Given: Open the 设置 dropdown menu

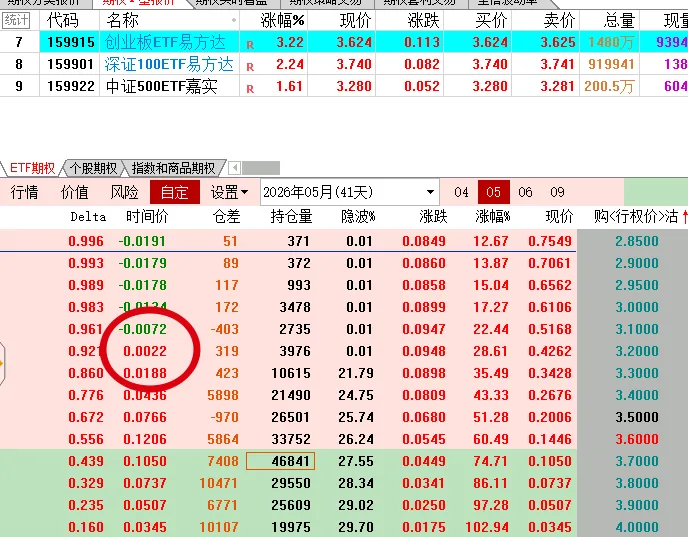Looking at the screenshot, I should (229, 192).
